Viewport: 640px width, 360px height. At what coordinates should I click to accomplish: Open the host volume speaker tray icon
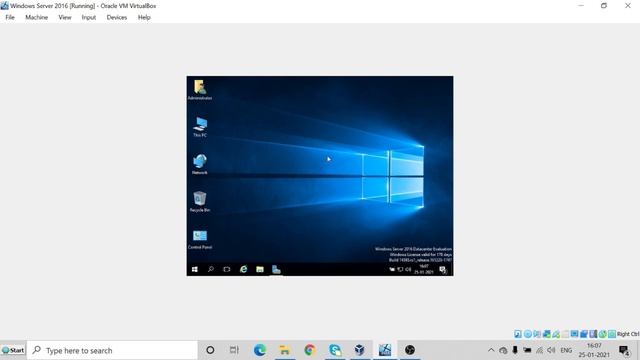551,350
